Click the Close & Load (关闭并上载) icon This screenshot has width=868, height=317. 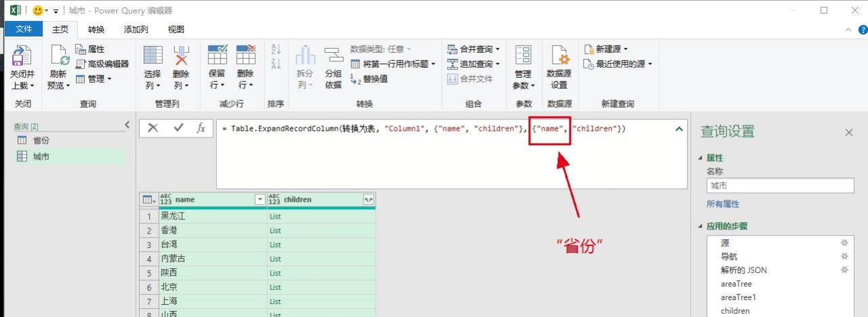coord(22,56)
